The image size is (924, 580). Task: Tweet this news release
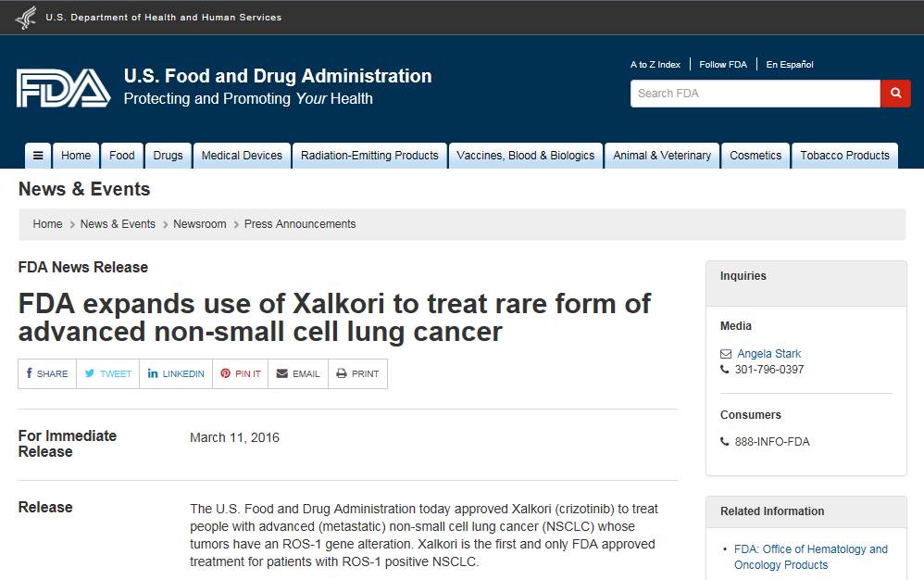(107, 374)
